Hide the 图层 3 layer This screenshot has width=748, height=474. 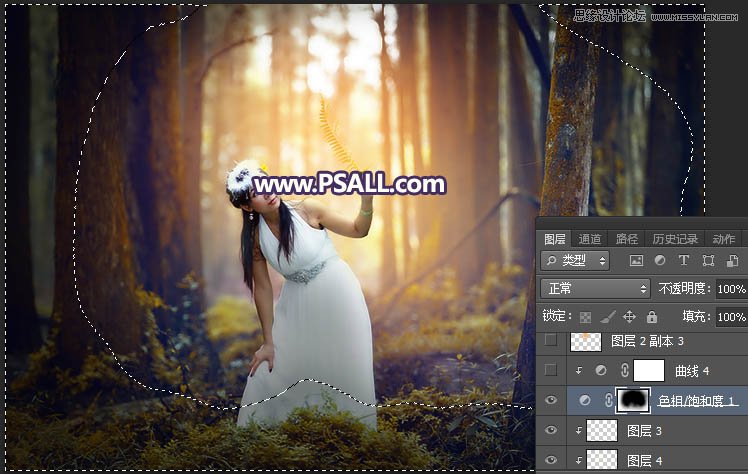coord(551,430)
